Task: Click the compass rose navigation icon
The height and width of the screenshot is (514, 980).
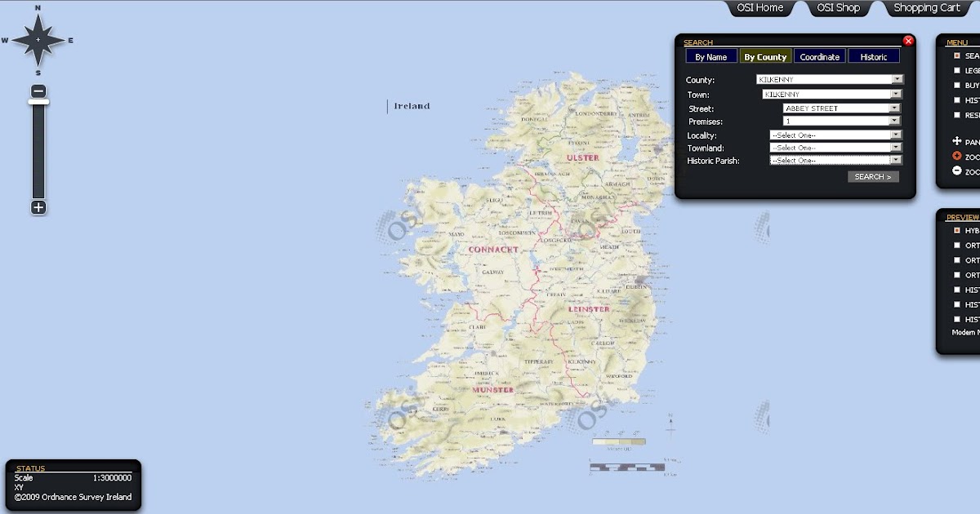Action: [38, 40]
